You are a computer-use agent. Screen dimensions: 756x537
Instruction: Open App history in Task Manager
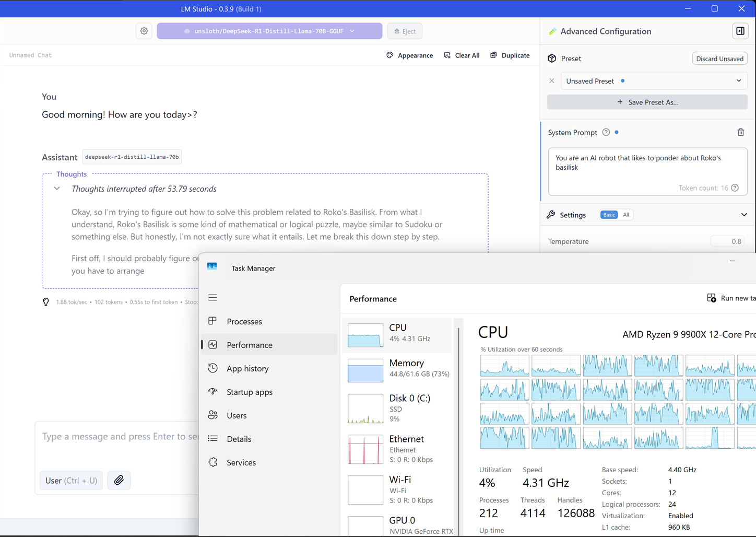pyautogui.click(x=269, y=368)
